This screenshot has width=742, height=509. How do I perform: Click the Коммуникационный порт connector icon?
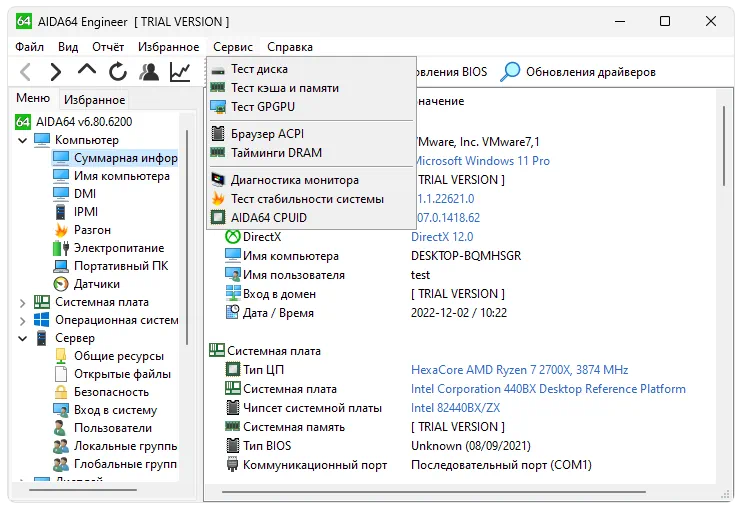coord(232,465)
